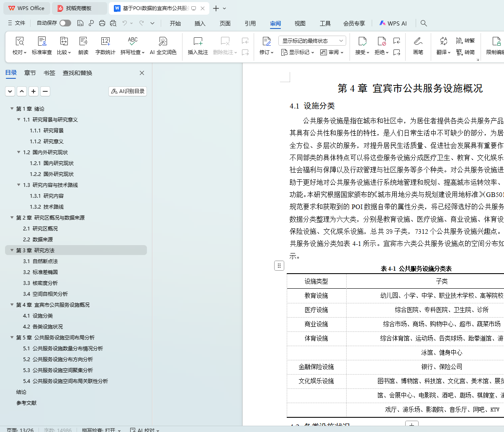
Task: Switch to the 视图 ribbon tab
Action: coord(300,23)
